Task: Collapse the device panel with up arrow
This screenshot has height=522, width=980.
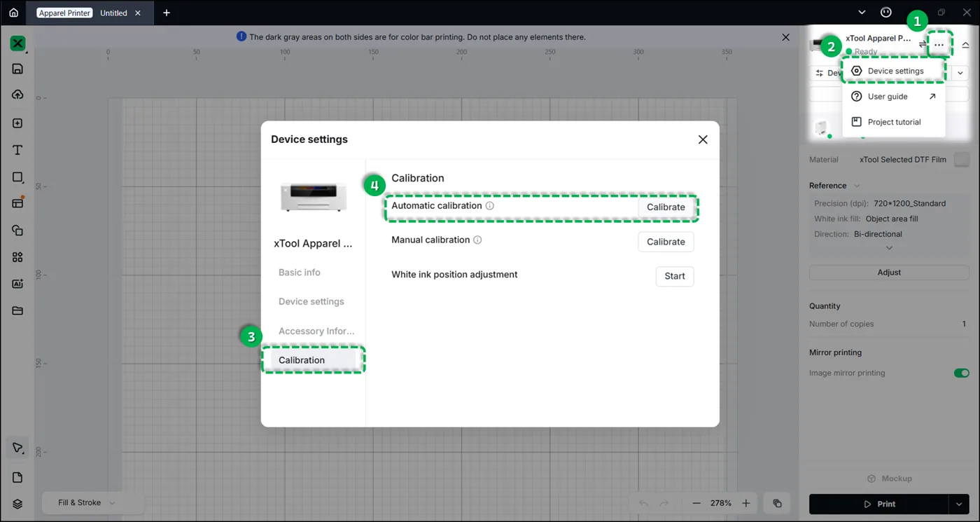Action: tap(965, 45)
